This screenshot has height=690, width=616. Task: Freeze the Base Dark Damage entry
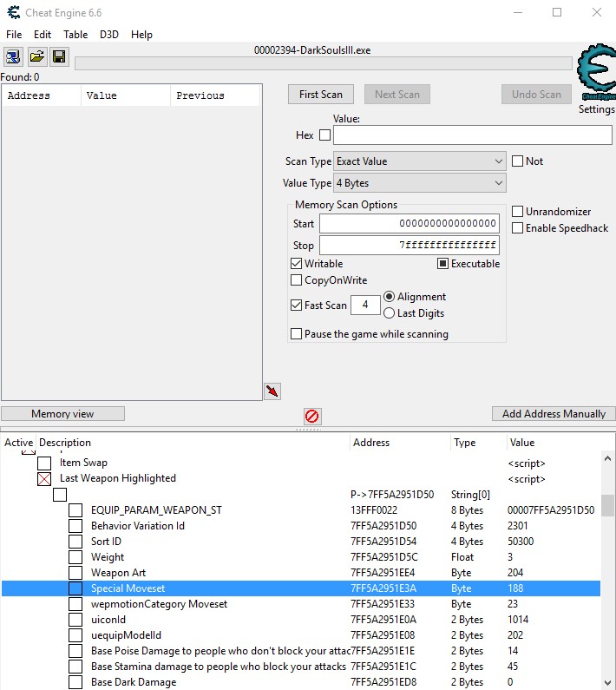click(x=75, y=682)
